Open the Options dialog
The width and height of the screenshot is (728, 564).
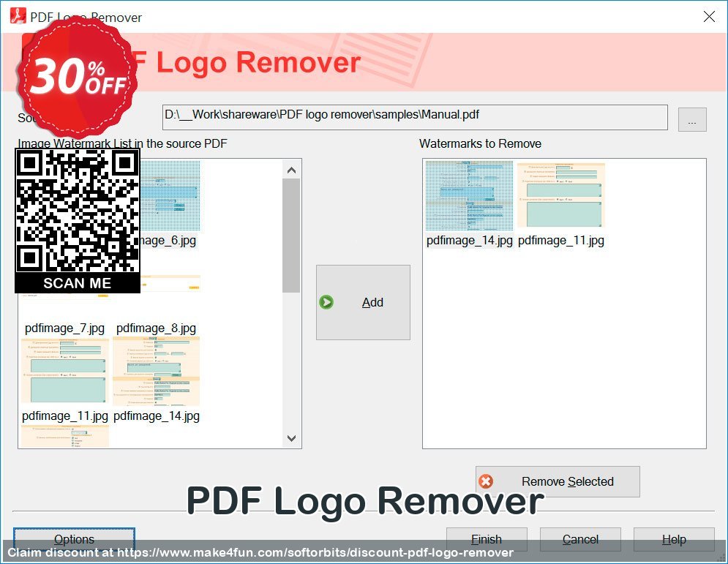click(75, 539)
